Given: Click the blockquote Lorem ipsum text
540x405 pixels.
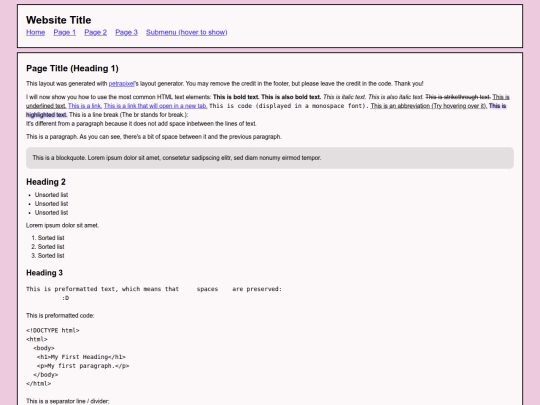Looking at the screenshot, I should tap(177, 158).
